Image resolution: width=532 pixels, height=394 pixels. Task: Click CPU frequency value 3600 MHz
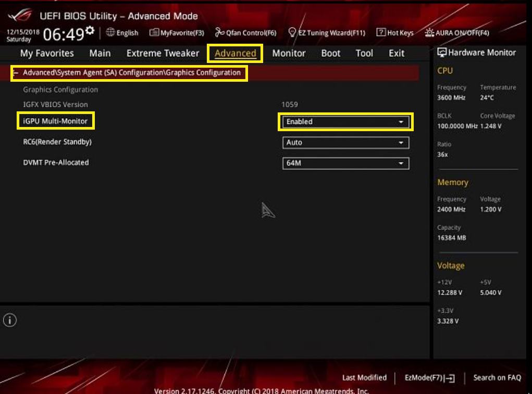[451, 97]
